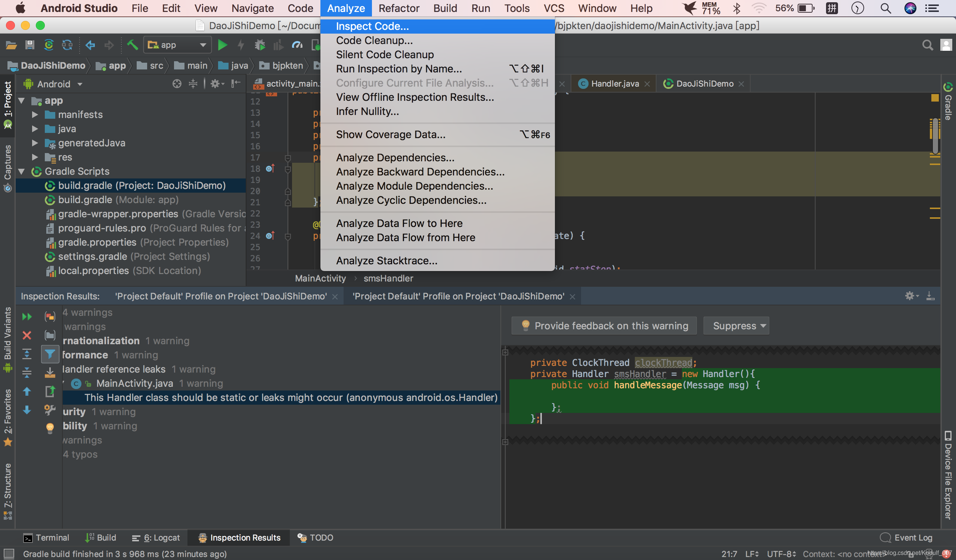The height and width of the screenshot is (560, 956).
Task: Click the Open folder toolbar icon
Action: click(x=11, y=45)
